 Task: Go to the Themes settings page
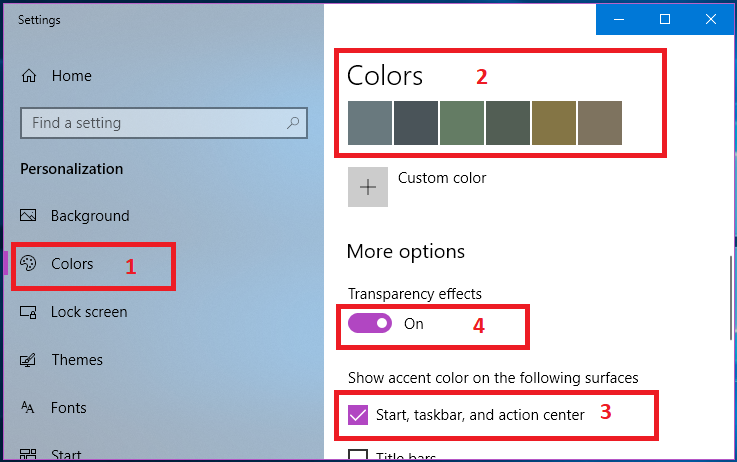click(x=77, y=360)
